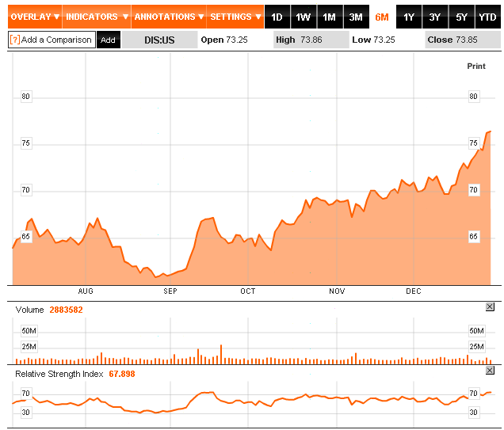Select the 1W time range
The height and width of the screenshot is (430, 504).
click(303, 17)
